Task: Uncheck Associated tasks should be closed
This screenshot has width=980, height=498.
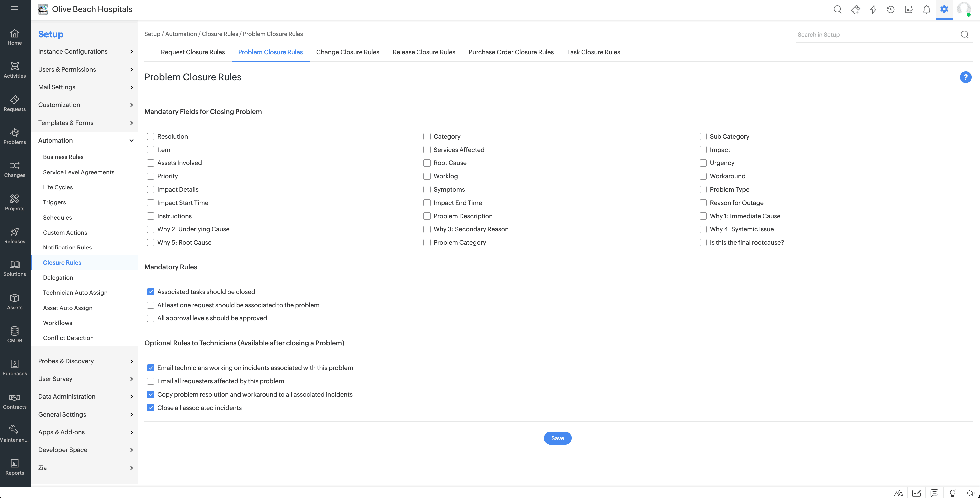Action: pyautogui.click(x=151, y=292)
